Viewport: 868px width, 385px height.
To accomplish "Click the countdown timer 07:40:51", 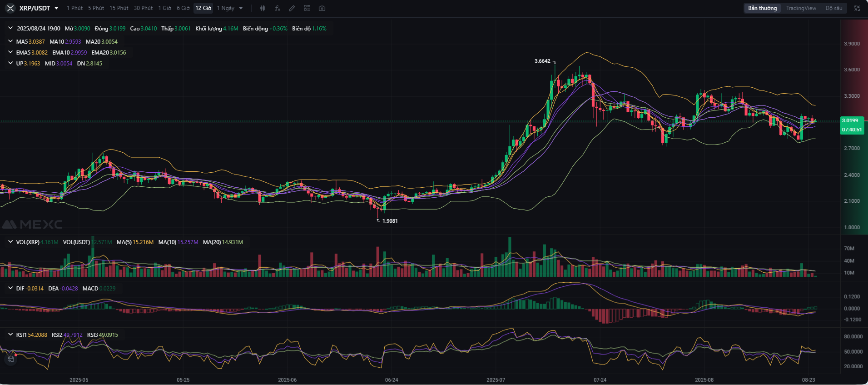I will click(x=852, y=130).
